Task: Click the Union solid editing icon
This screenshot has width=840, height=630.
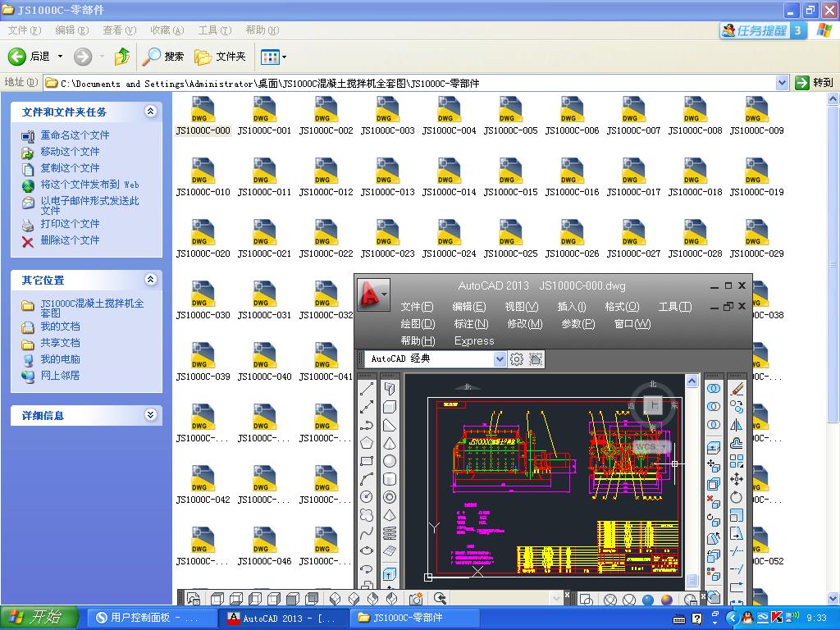Action: (713, 389)
